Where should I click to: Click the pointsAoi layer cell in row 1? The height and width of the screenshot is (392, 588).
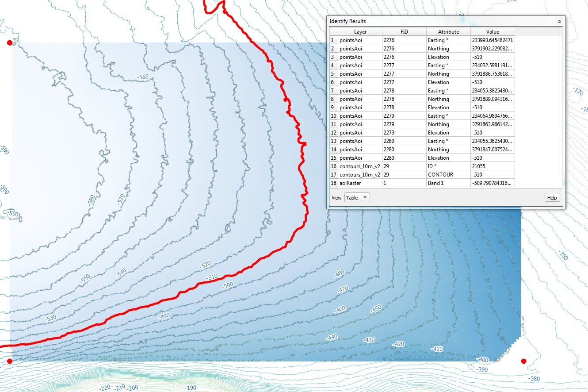(360, 40)
